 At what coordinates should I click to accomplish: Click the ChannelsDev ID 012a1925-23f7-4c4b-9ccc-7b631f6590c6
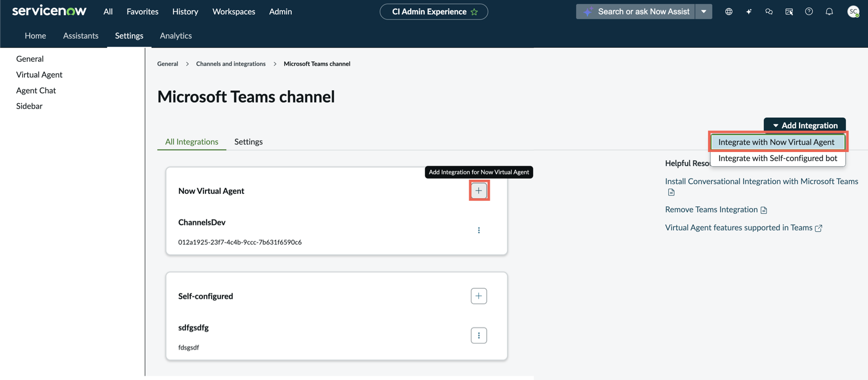[x=240, y=242]
